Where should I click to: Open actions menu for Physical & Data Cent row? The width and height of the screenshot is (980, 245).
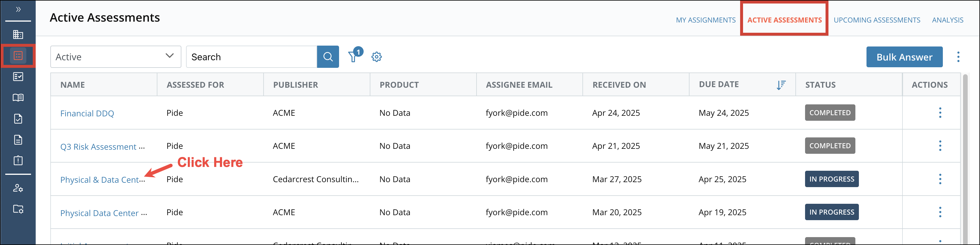[x=940, y=179]
